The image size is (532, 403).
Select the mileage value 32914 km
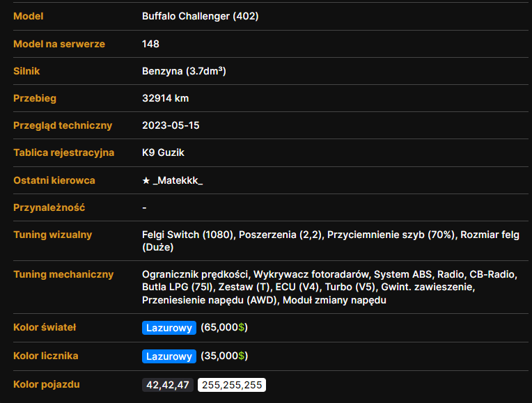tap(165, 98)
